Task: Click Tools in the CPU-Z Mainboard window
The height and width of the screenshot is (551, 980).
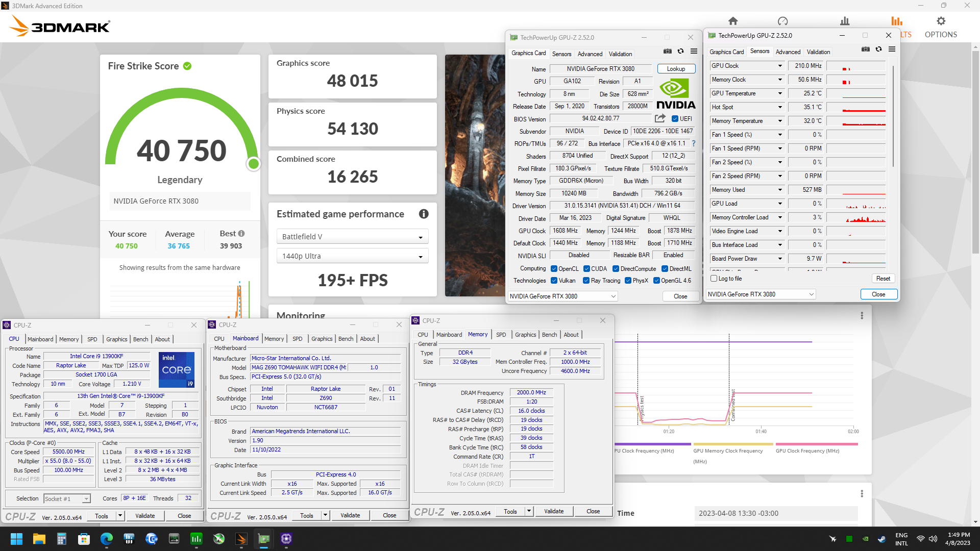Action: pos(307,516)
